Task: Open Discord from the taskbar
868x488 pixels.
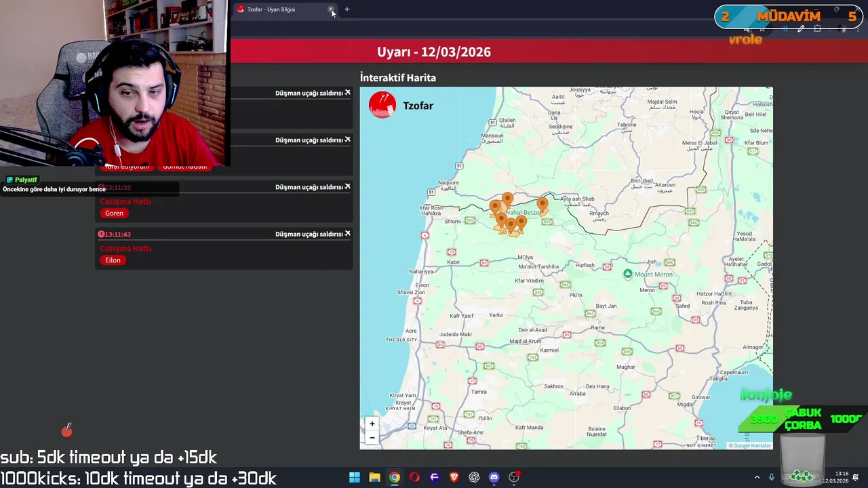Action: [x=494, y=477]
